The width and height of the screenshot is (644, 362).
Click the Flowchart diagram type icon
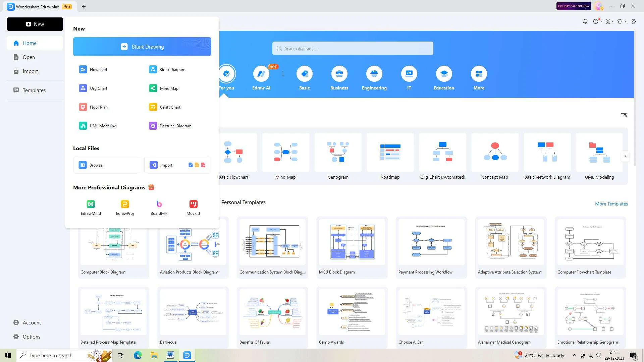[83, 69]
